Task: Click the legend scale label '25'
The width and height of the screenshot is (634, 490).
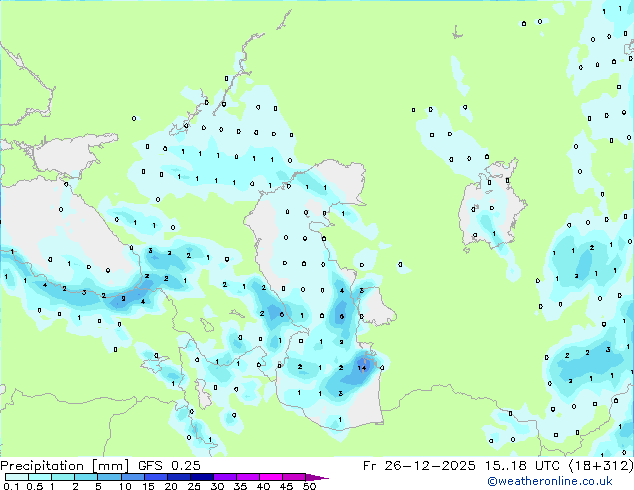Action: pyautogui.click(x=194, y=486)
